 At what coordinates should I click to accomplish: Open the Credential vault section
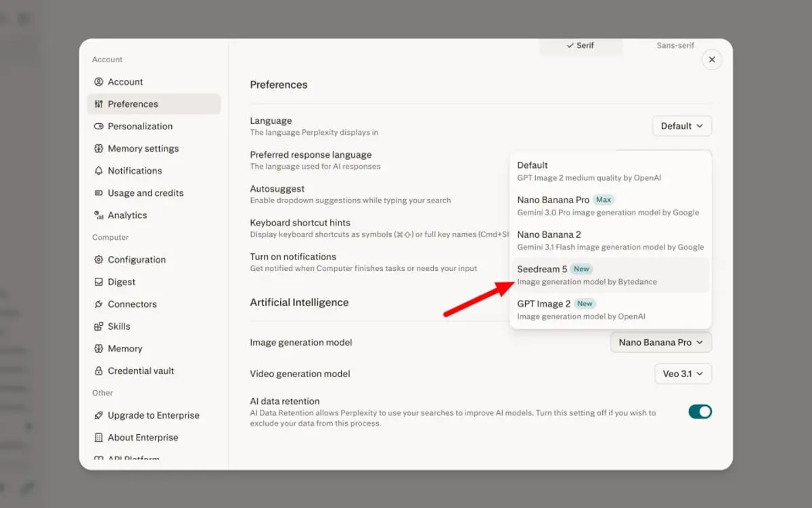(154, 371)
